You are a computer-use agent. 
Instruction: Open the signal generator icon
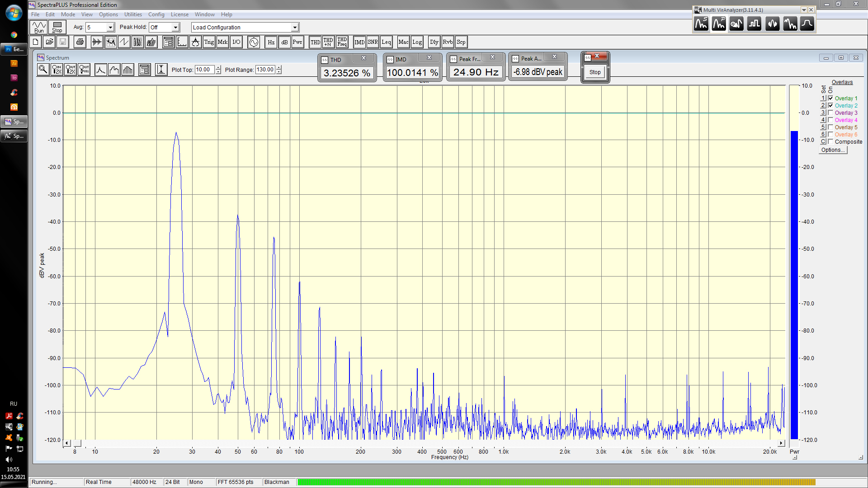click(254, 42)
